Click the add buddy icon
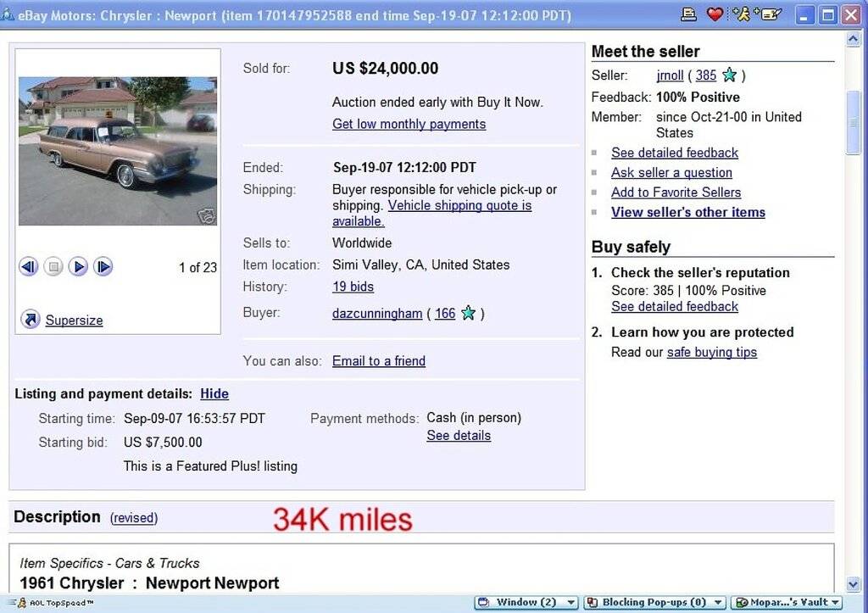868x613 pixels. [741, 14]
